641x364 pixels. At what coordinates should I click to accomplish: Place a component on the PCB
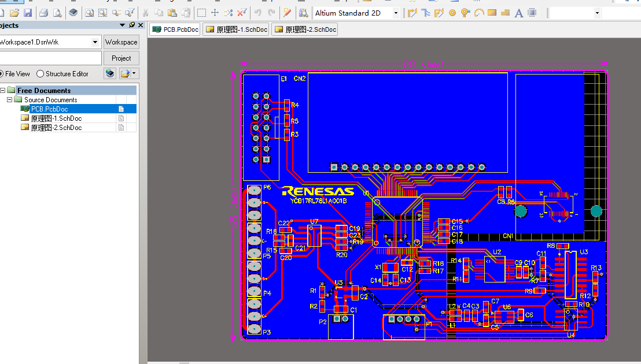tap(532, 13)
